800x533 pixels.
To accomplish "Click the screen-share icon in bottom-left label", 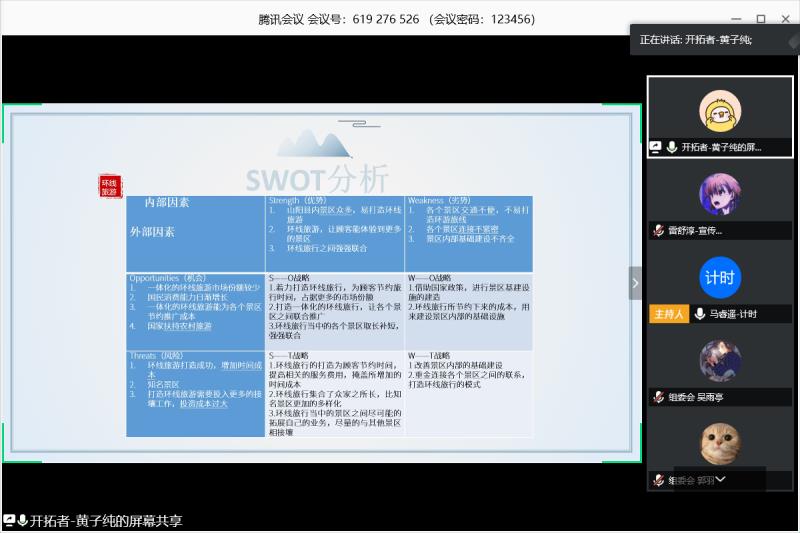I will [9, 521].
